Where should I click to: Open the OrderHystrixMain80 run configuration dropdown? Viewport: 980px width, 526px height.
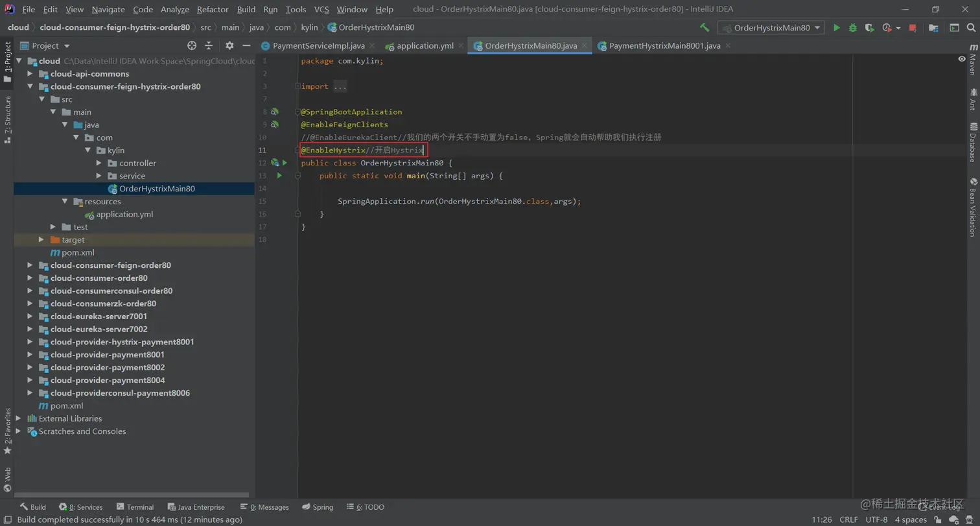click(x=771, y=28)
